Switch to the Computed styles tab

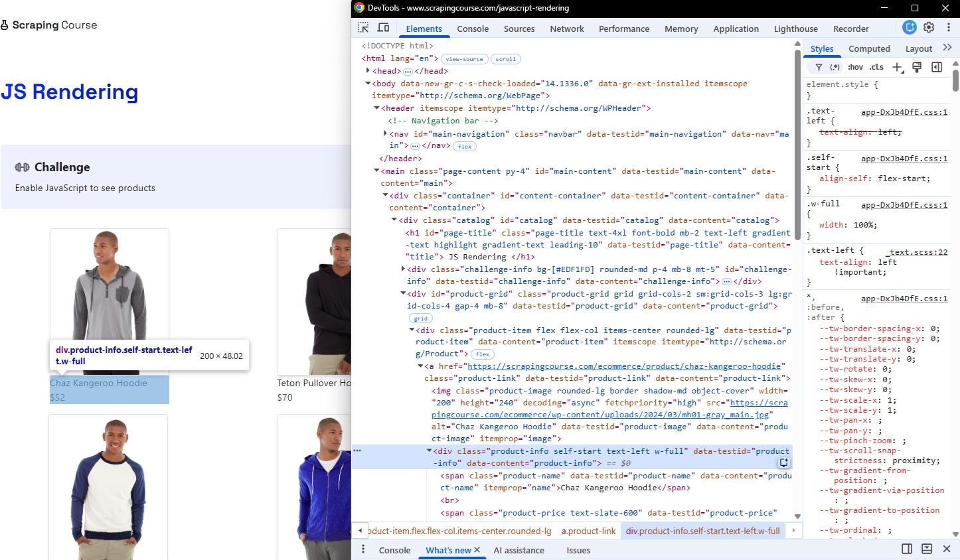coord(869,48)
